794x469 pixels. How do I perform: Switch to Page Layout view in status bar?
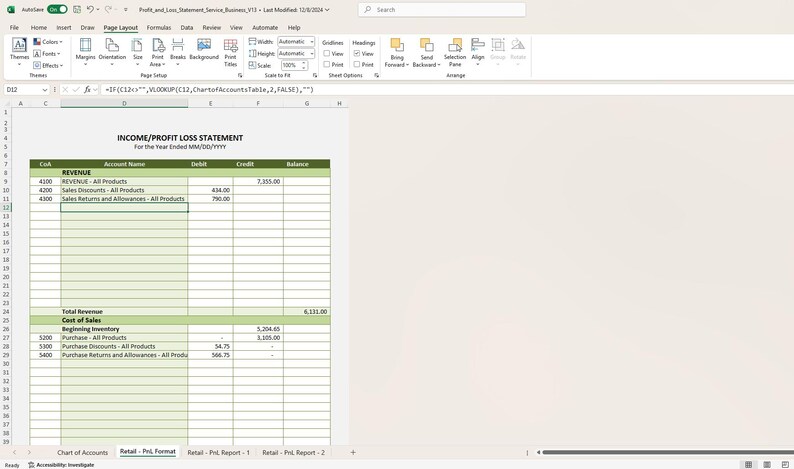coord(767,464)
